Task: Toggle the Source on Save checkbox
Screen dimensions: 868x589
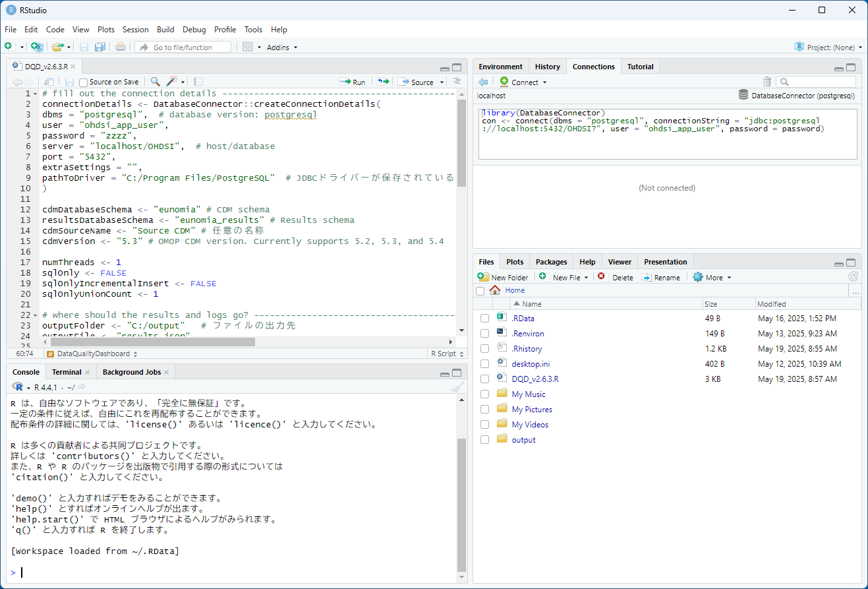Action: (x=83, y=82)
